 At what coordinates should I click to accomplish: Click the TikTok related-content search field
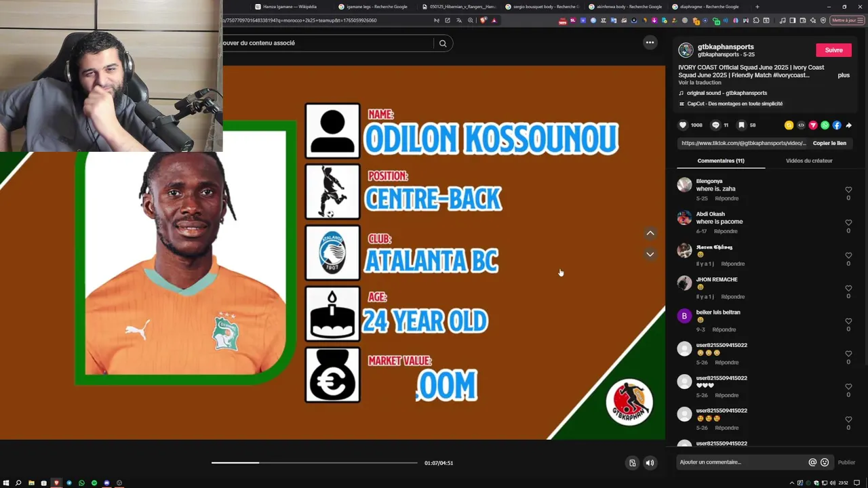click(328, 43)
